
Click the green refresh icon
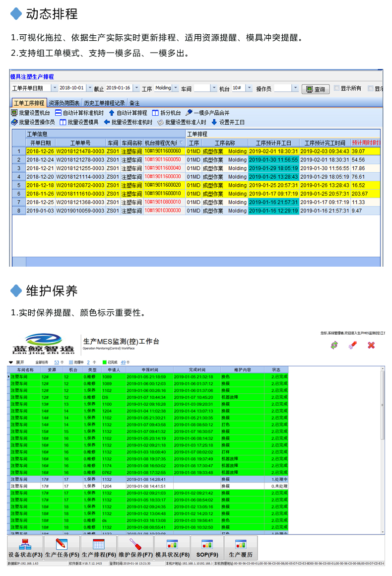click(334, 345)
